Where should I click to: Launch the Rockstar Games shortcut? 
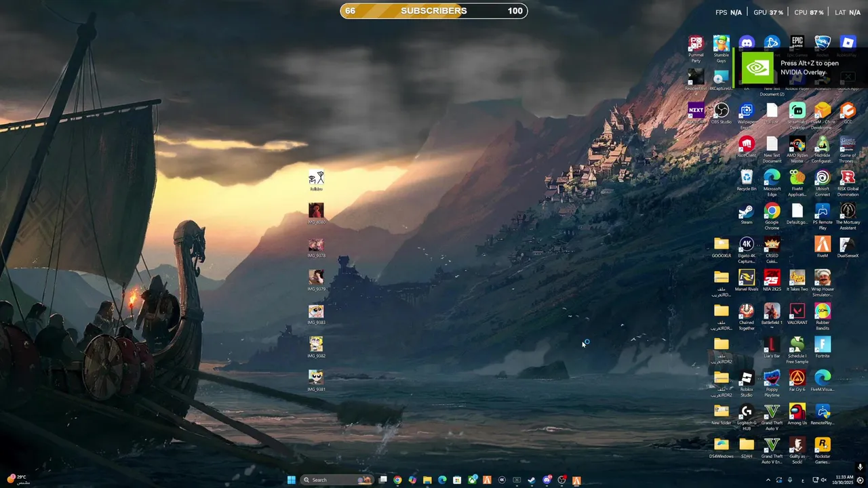822,449
